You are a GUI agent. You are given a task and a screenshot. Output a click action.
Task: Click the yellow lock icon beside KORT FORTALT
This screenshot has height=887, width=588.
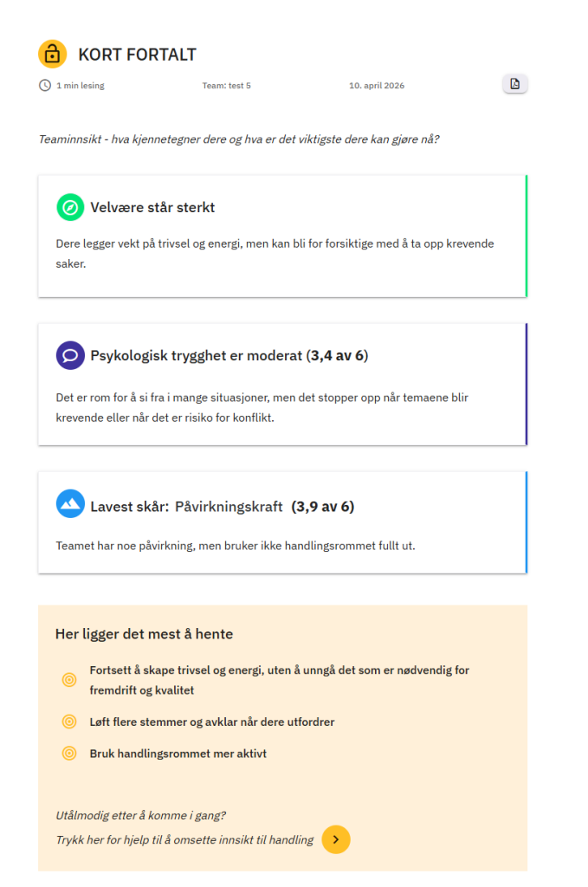point(53,55)
